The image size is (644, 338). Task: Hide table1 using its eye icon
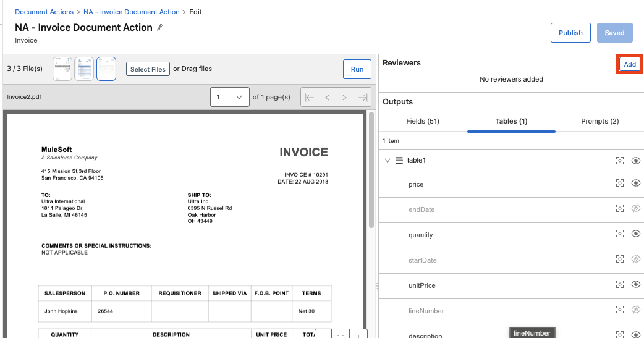(x=636, y=161)
